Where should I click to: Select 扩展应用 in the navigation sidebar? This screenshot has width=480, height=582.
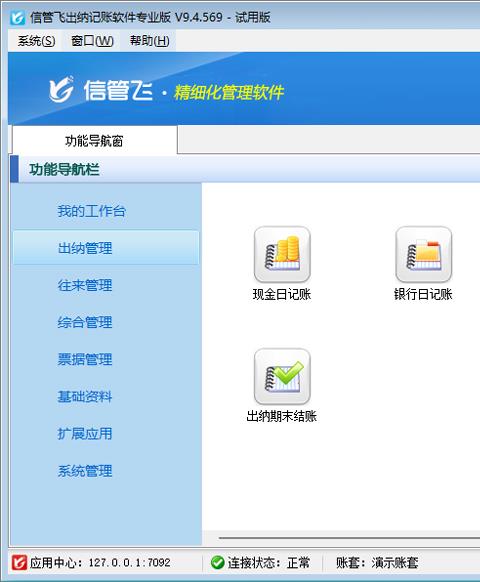[x=85, y=434]
